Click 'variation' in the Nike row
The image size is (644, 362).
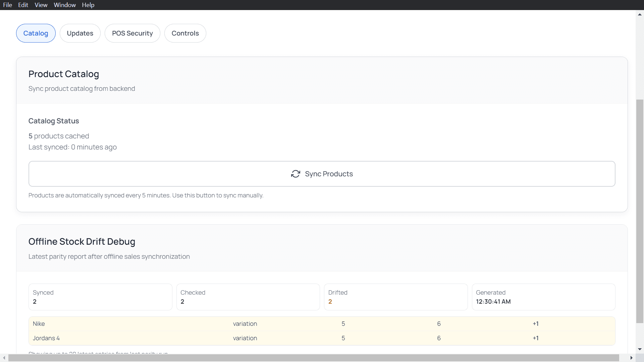[245, 324]
